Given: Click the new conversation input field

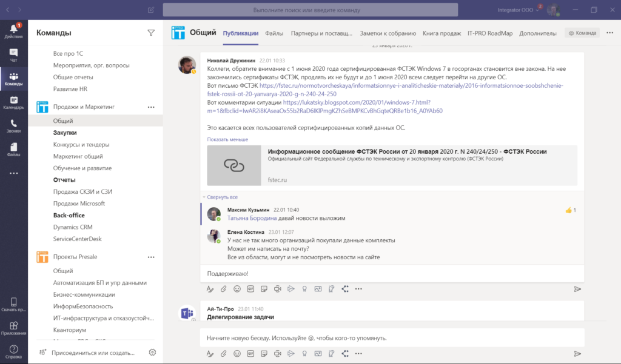Looking at the screenshot, I should [392, 338].
